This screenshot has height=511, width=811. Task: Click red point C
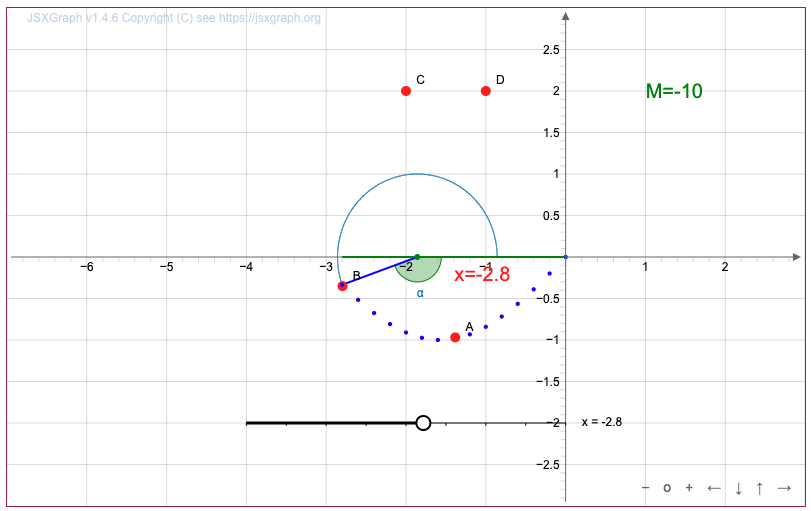coord(406,91)
